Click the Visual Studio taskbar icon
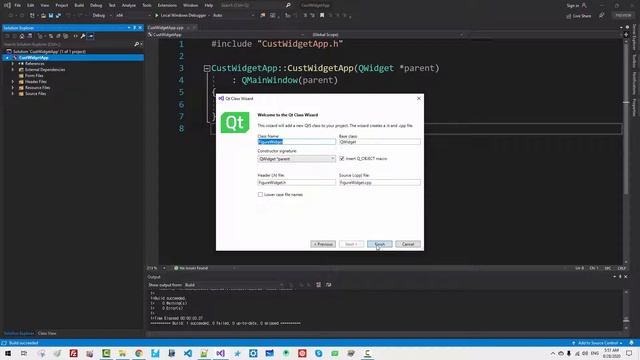Screen dimensions: 640x360 [x=220, y=353]
